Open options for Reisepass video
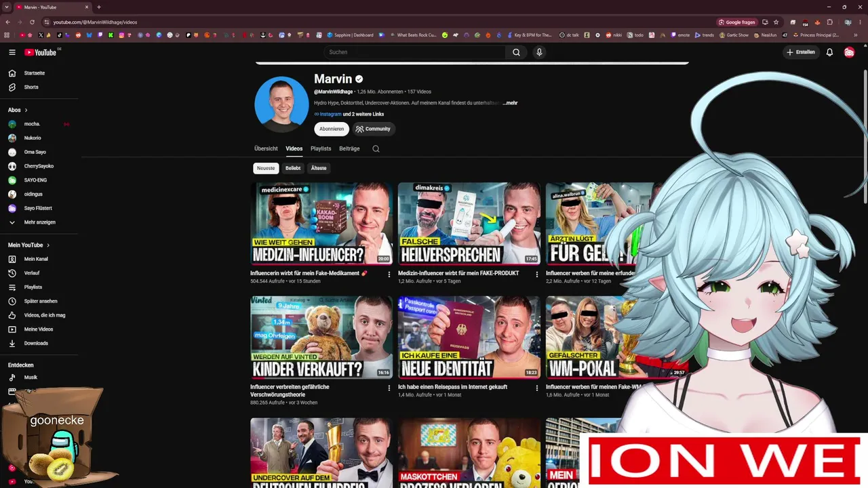The image size is (868, 488). 537,388
